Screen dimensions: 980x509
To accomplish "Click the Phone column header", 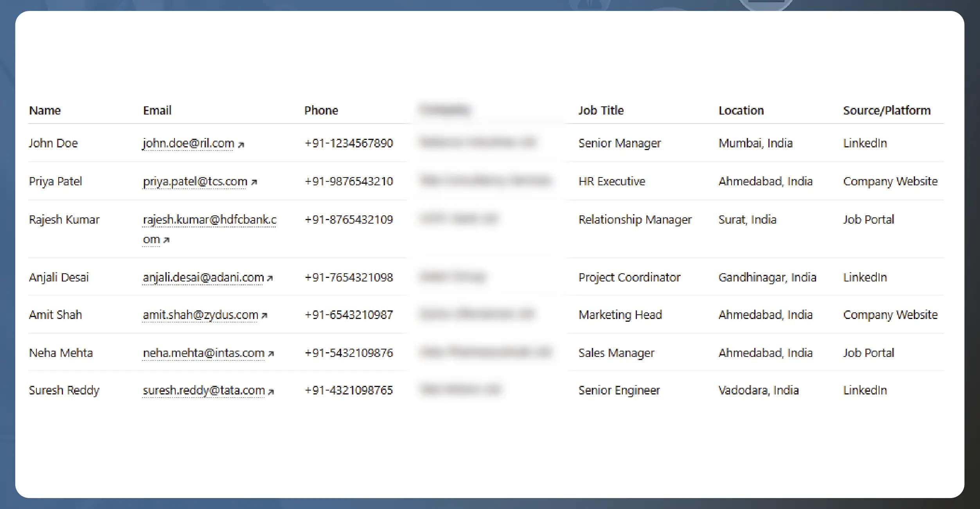I will pyautogui.click(x=321, y=111).
